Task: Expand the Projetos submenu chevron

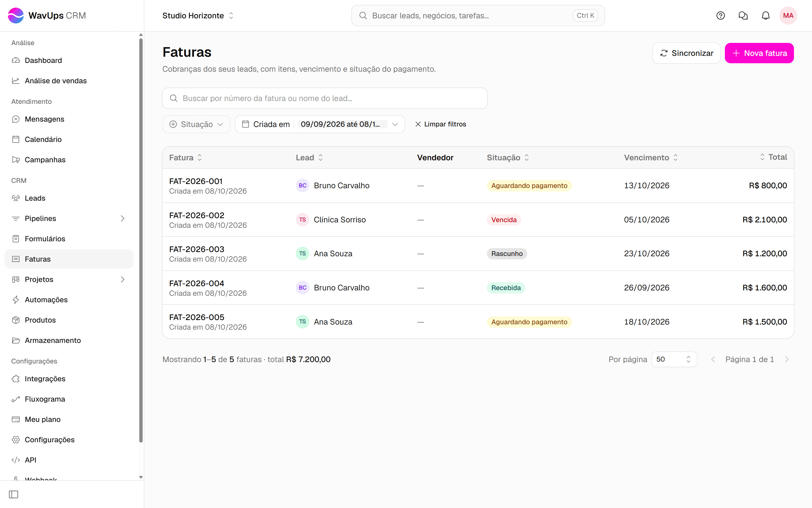Action: pyautogui.click(x=122, y=279)
